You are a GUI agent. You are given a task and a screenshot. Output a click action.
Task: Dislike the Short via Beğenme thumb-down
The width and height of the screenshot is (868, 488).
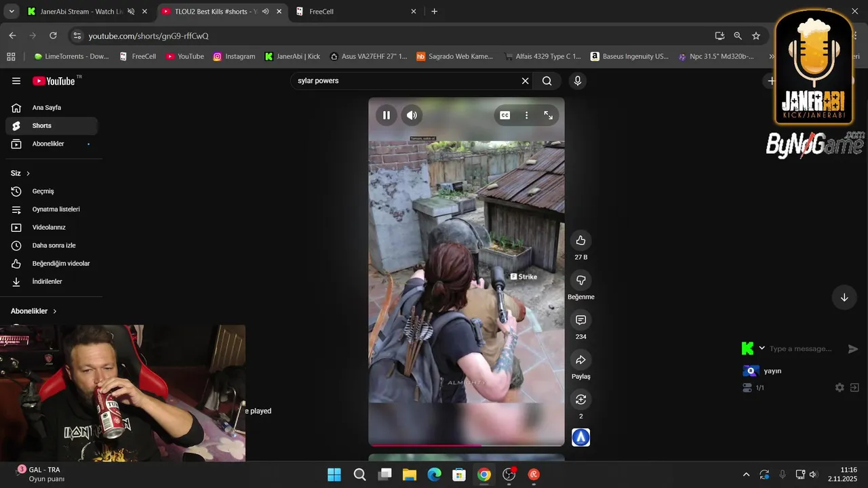pos(580,280)
